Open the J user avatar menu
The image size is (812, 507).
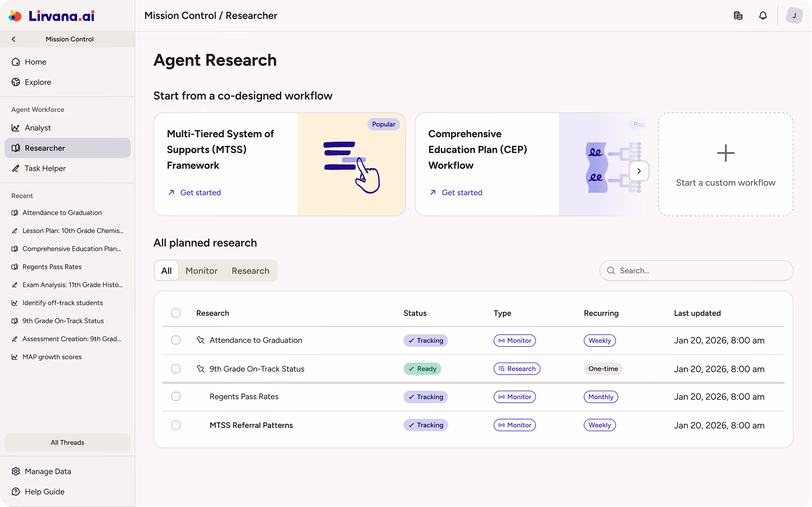click(x=794, y=16)
